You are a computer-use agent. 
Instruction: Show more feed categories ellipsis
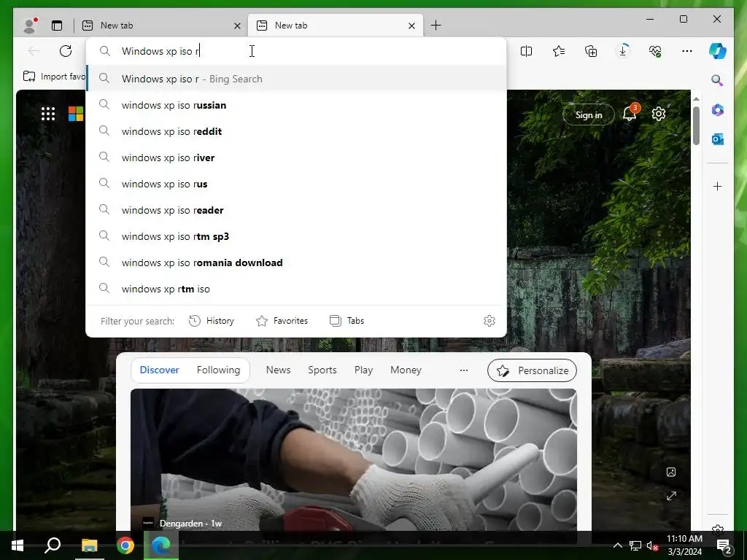point(463,370)
